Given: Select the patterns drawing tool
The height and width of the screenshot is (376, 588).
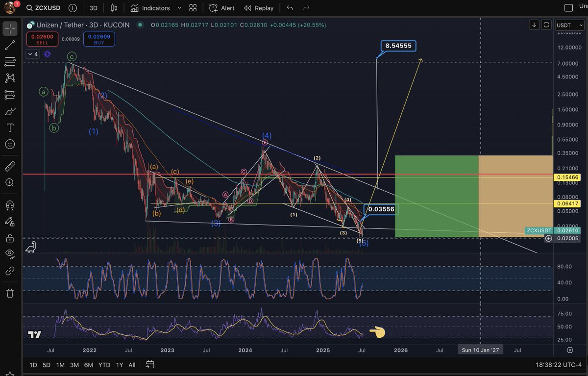Looking at the screenshot, I should (9, 78).
